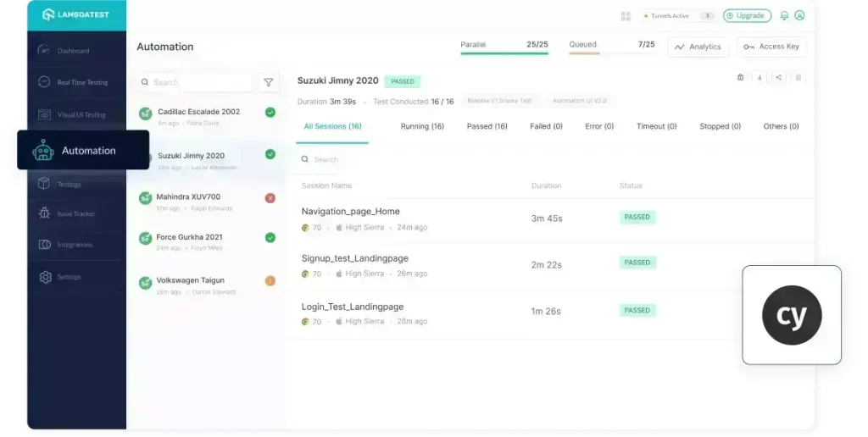Select the Volkswagen Taigun build
868x437 pixels.
pos(207,285)
